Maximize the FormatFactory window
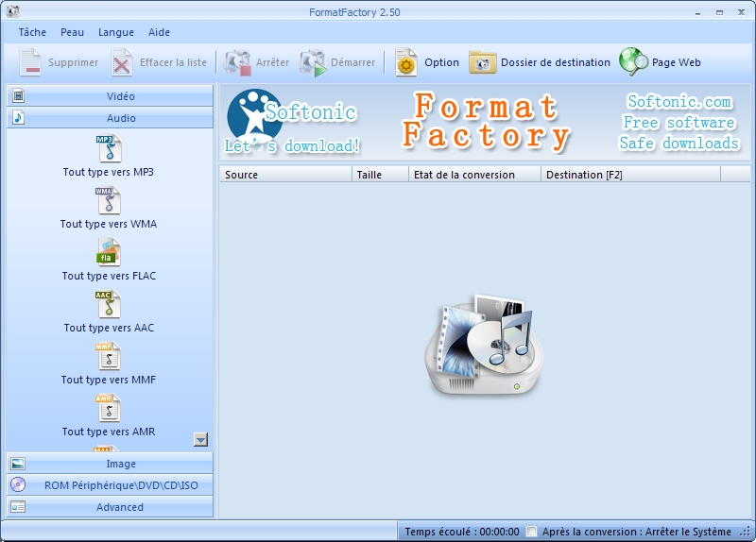Screen dimensions: 756x542 click(x=719, y=13)
